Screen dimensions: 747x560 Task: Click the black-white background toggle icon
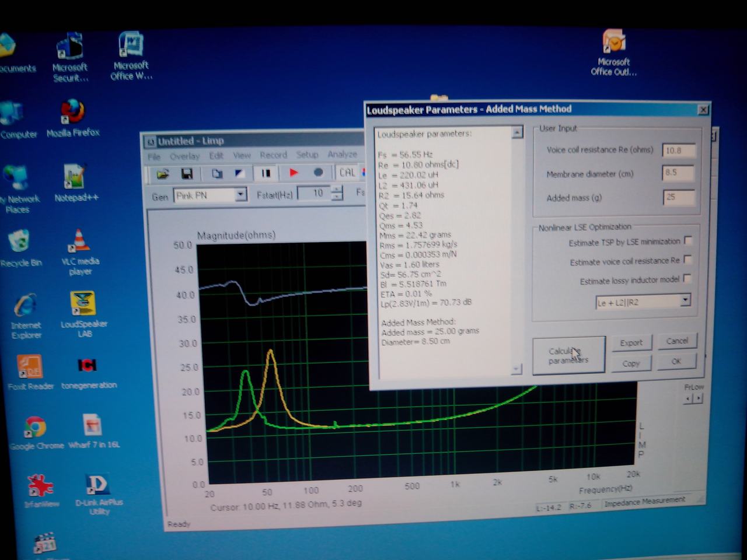pos(240,173)
